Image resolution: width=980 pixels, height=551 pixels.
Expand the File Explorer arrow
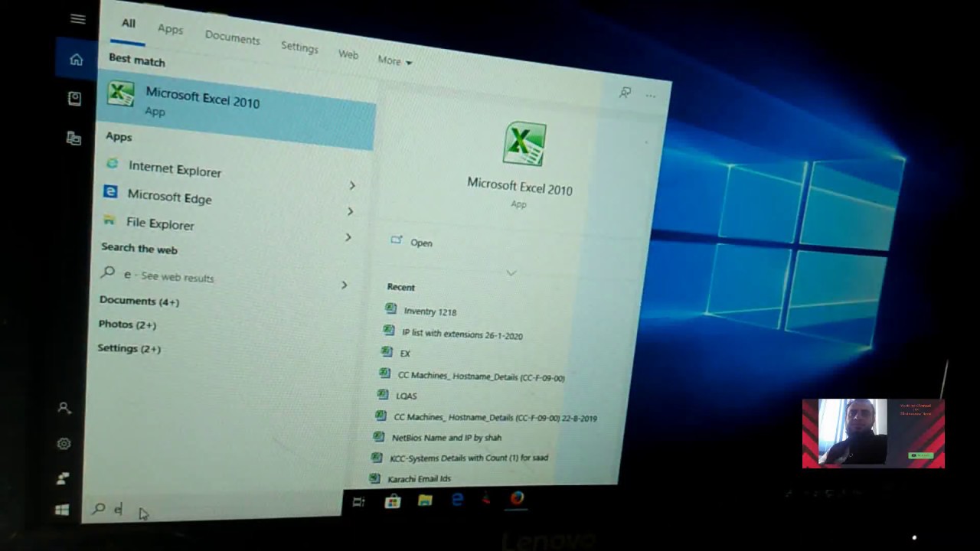tap(348, 237)
